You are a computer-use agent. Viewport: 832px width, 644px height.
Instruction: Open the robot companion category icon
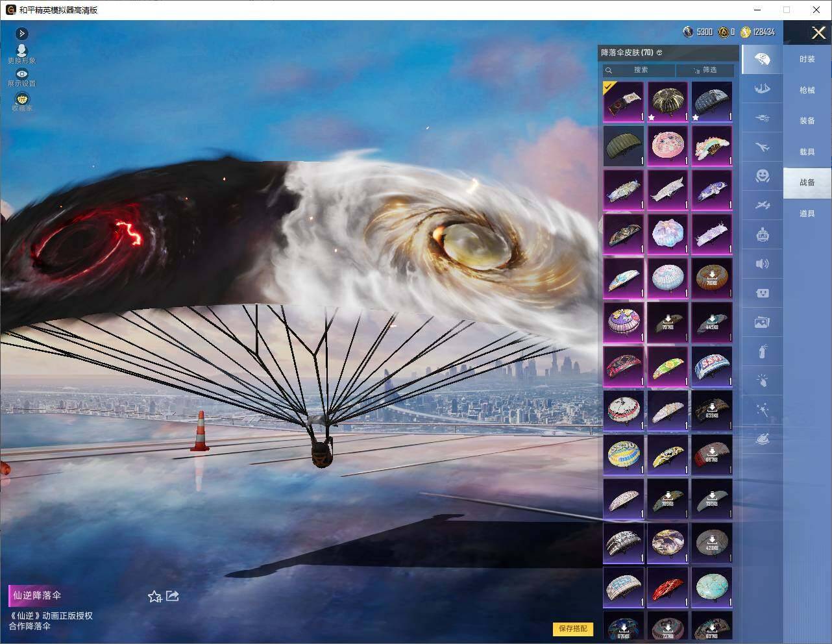click(763, 234)
